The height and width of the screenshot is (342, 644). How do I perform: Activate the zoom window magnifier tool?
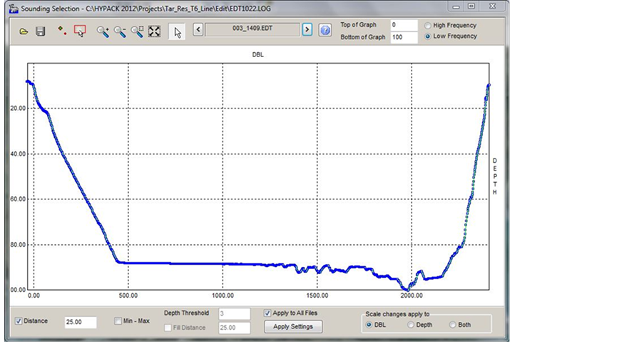click(137, 31)
